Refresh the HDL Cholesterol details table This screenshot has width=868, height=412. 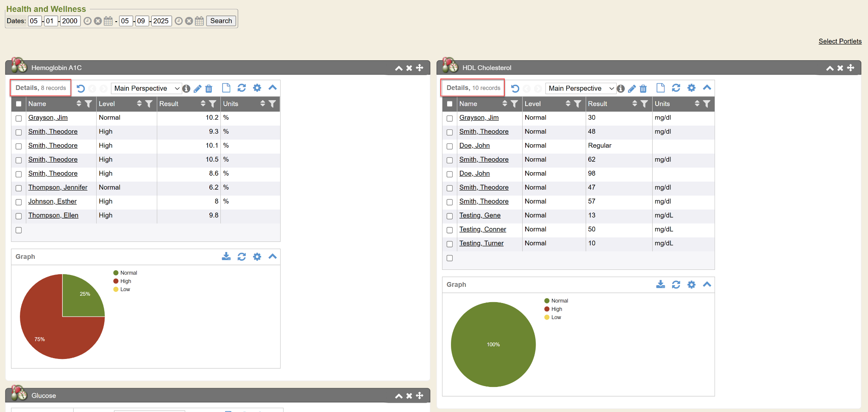tap(676, 88)
